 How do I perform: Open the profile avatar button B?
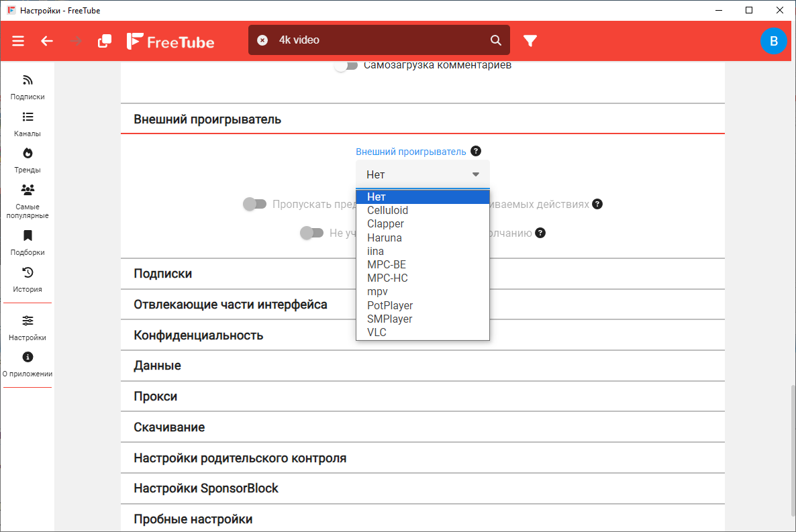coord(773,41)
